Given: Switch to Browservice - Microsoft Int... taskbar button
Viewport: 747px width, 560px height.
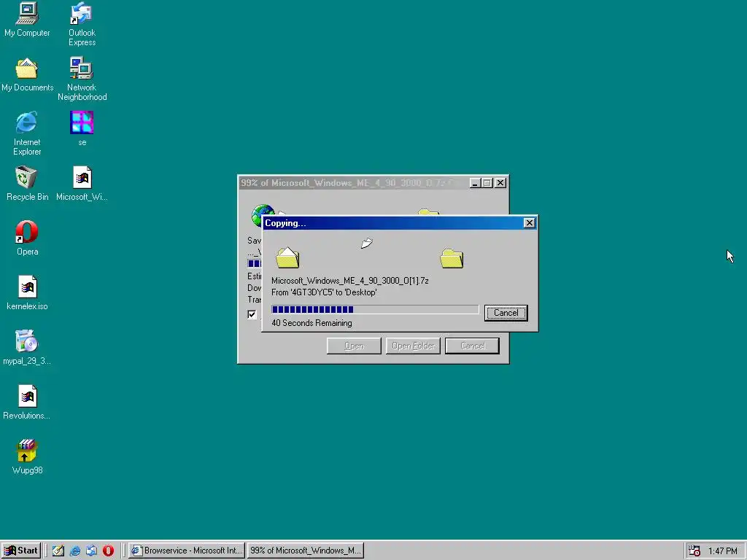Looking at the screenshot, I should [x=187, y=551].
